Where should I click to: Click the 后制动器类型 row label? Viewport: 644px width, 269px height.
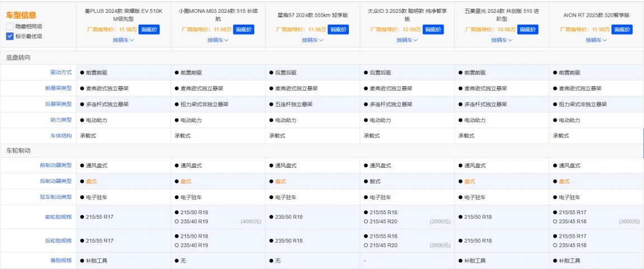(56, 181)
